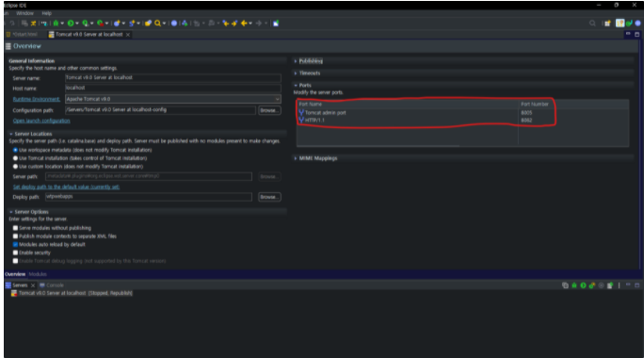Click the Open launch configuration link
This screenshot has width=644, height=358.
(41, 121)
